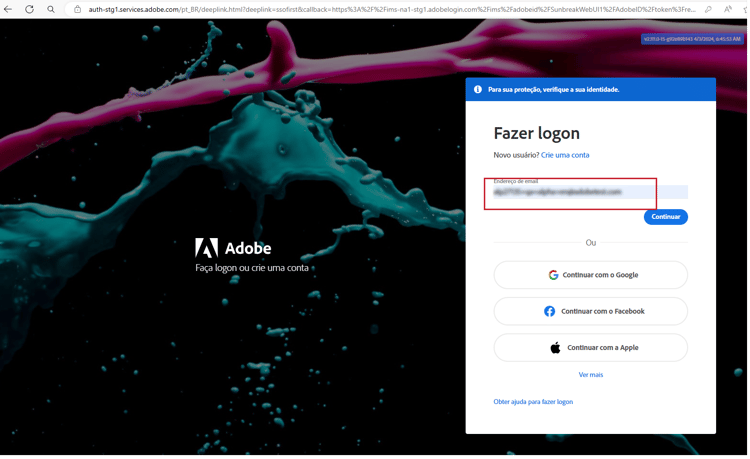Click the 'Ou' separator label
750x459 pixels.
point(591,243)
